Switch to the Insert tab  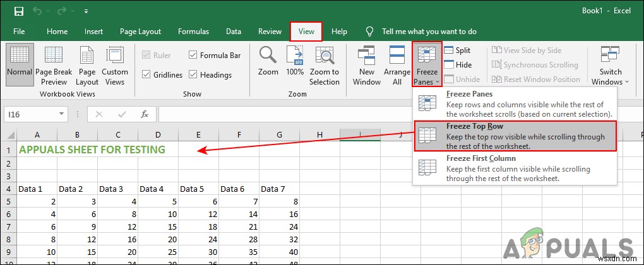93,32
